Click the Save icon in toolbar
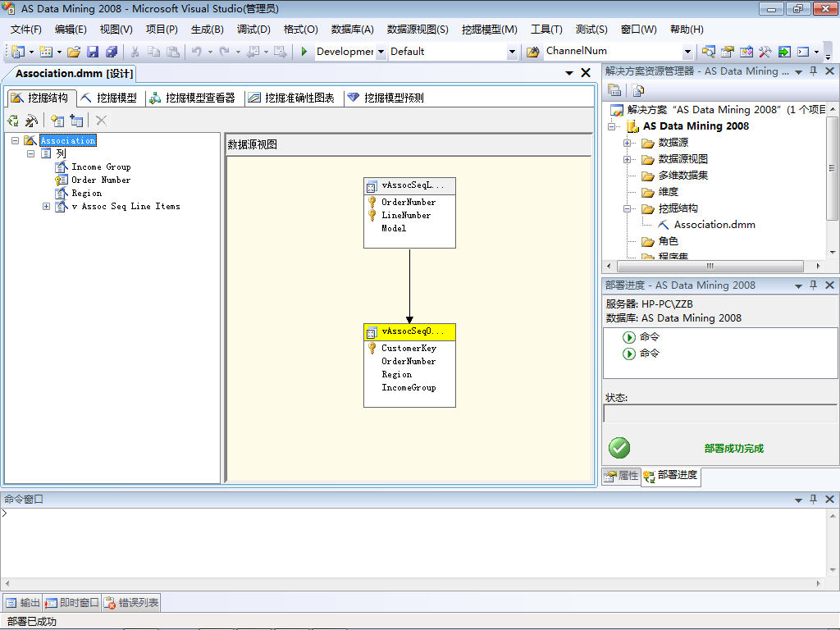The image size is (840, 630). pyautogui.click(x=93, y=52)
